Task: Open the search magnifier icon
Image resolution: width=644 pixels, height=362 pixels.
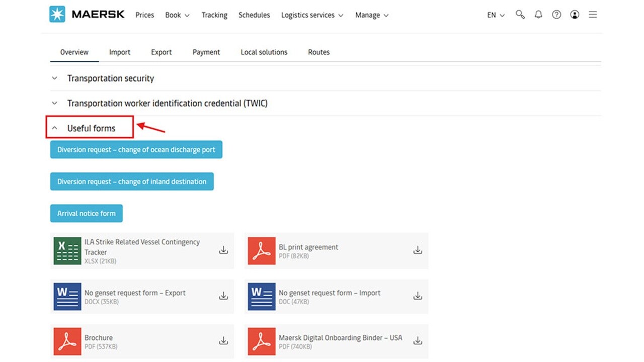Action: coord(520,15)
